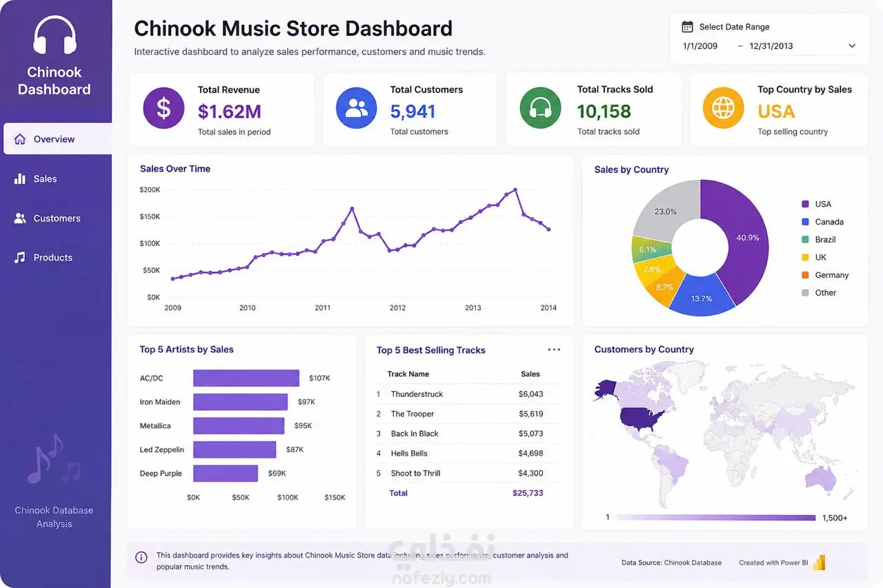This screenshot has height=588, width=883.
Task: Click the $6,043 Thunderstruck sales cell
Action: pyautogui.click(x=530, y=394)
